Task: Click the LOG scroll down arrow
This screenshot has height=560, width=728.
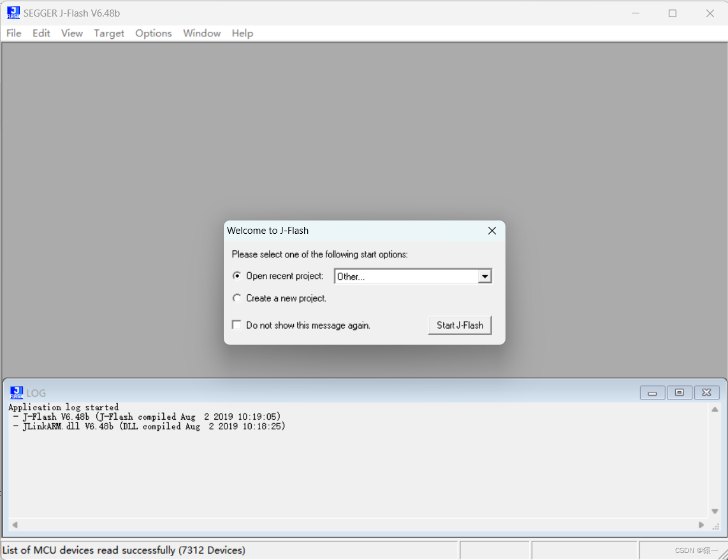Action: [715, 512]
